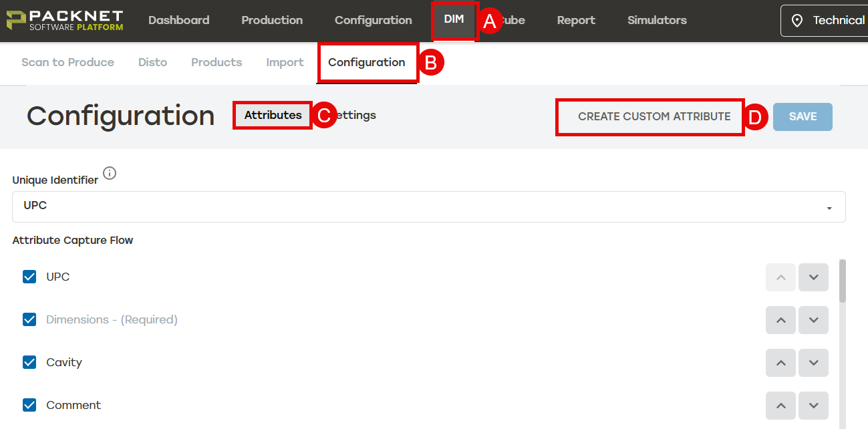The image size is (868, 429).
Task: Show Unique Identifier info tooltip icon
Action: point(110,174)
